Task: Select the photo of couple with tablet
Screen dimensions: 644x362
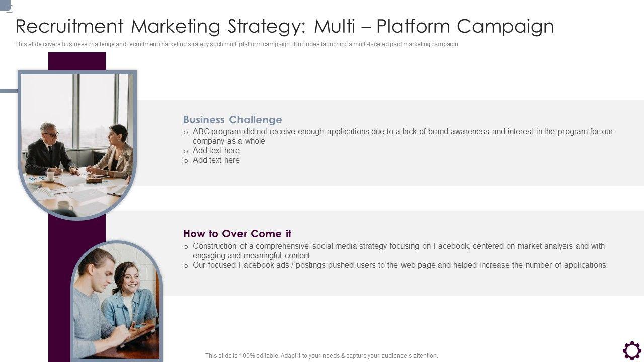Action: 117,301
